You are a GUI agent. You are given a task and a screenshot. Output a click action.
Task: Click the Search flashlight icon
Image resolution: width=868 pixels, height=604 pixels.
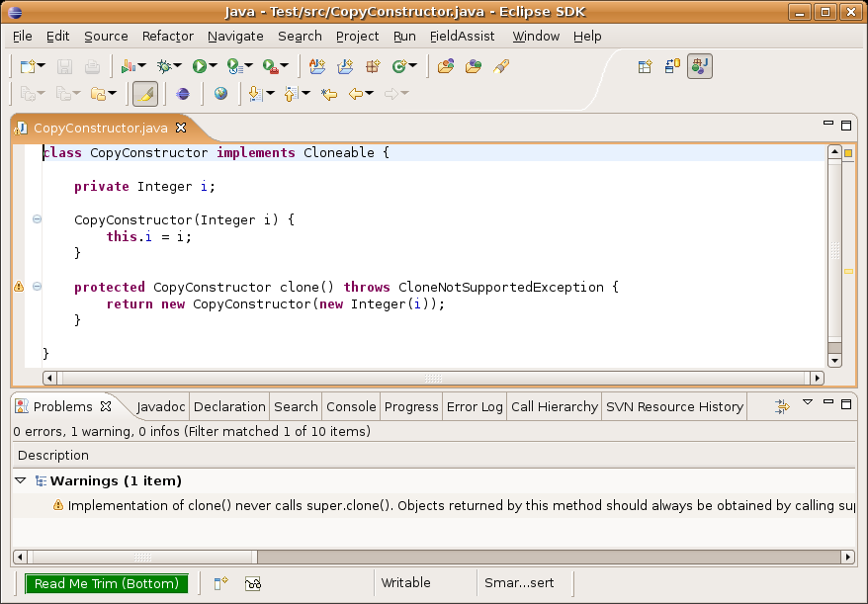[x=501, y=67]
